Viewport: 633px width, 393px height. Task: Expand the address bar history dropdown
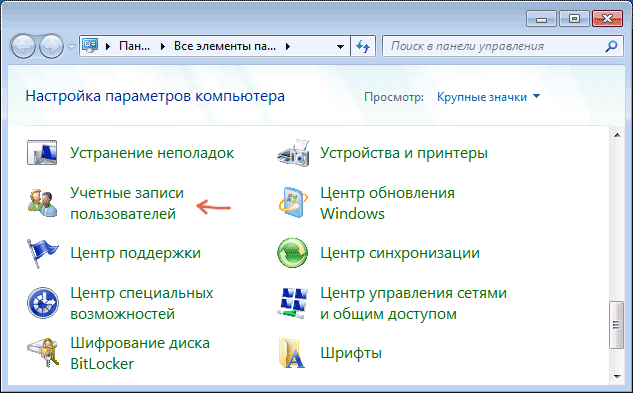(340, 46)
